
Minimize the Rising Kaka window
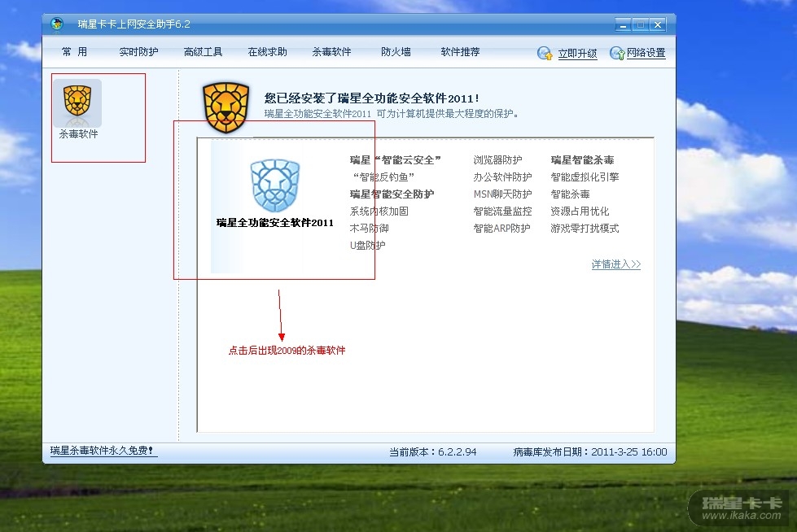click(623, 24)
